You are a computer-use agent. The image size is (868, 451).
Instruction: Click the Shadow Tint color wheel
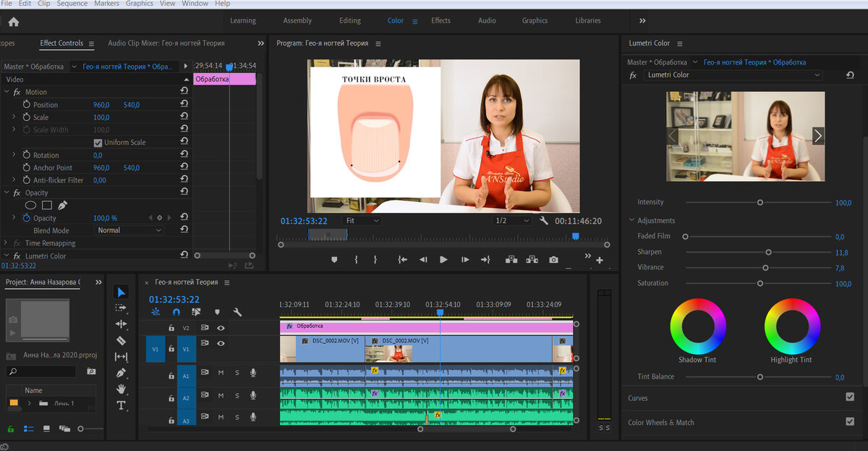click(x=698, y=326)
